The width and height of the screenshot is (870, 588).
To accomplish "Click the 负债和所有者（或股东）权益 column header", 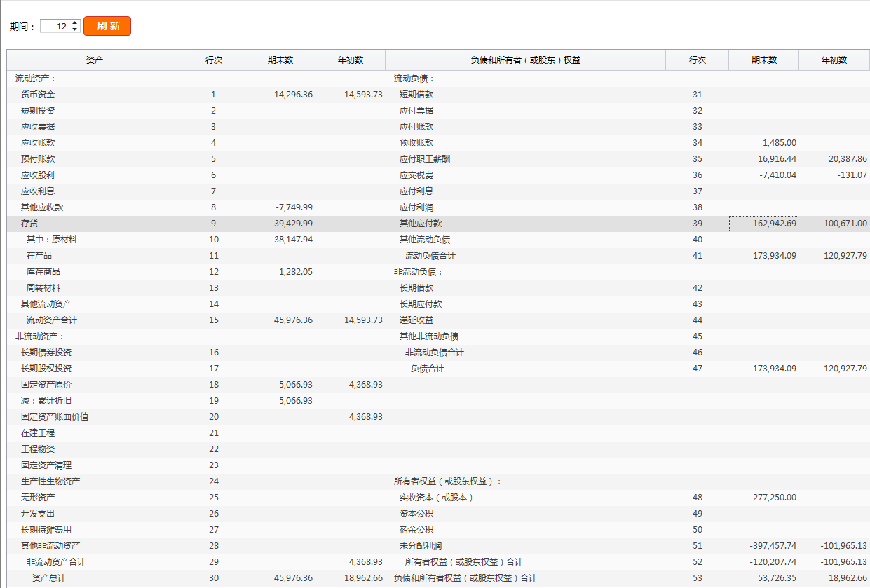I will [x=525, y=60].
